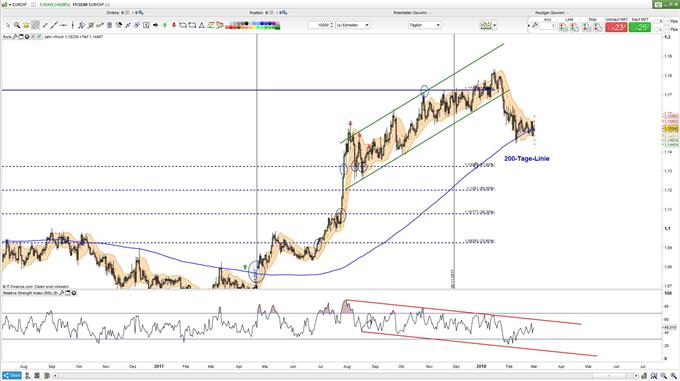This screenshot has width=680, height=381.
Task: Pick the black right arrow tool
Action: click(155, 25)
